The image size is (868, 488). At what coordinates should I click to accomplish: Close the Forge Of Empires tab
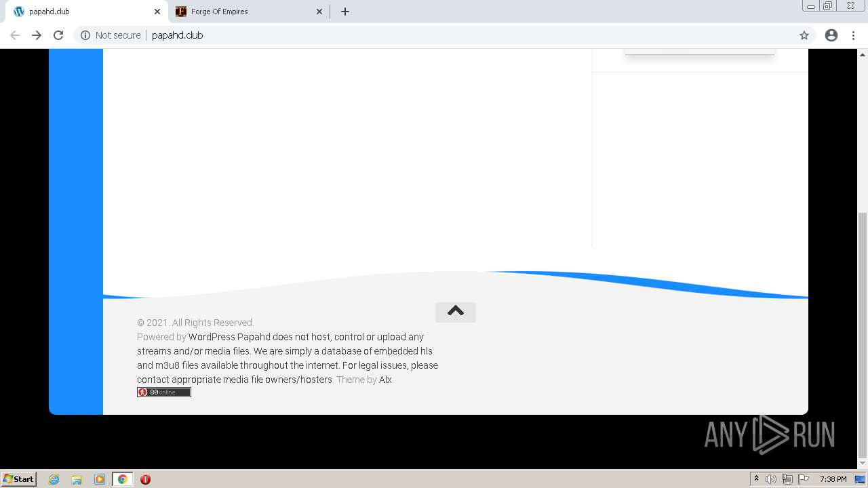[x=319, y=12]
